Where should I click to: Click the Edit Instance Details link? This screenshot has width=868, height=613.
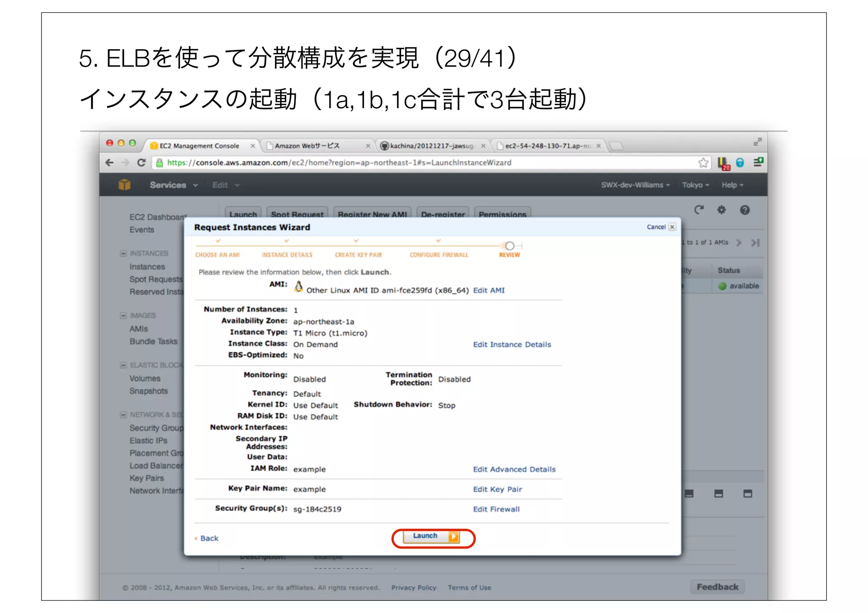[512, 344]
